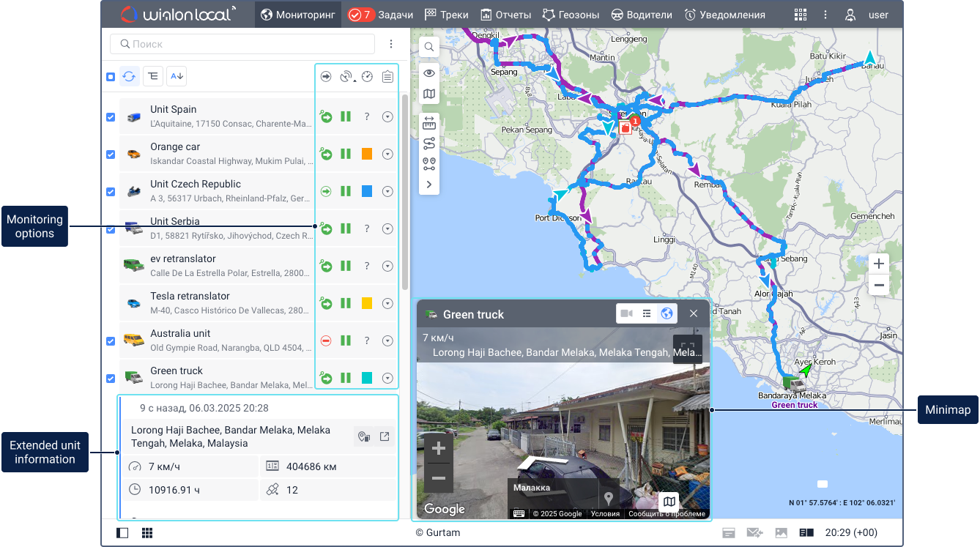
Task: Sort the unit list alphabetically
Action: pyautogui.click(x=177, y=76)
